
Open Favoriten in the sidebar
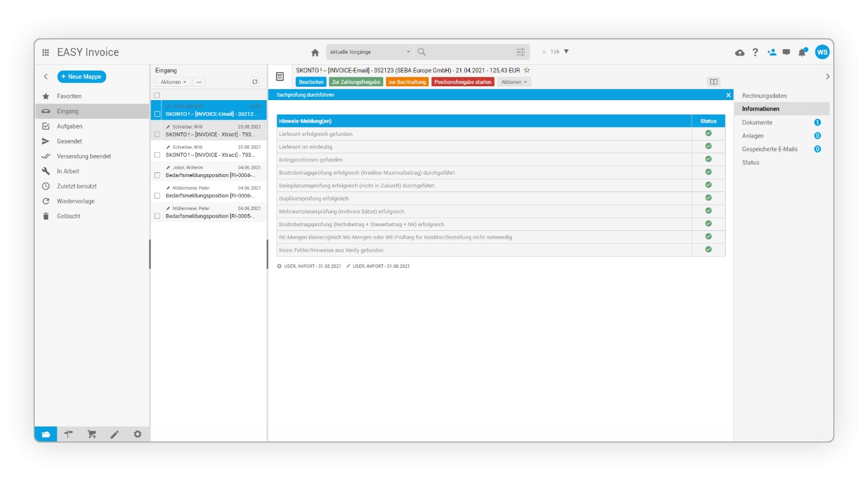[93, 96]
